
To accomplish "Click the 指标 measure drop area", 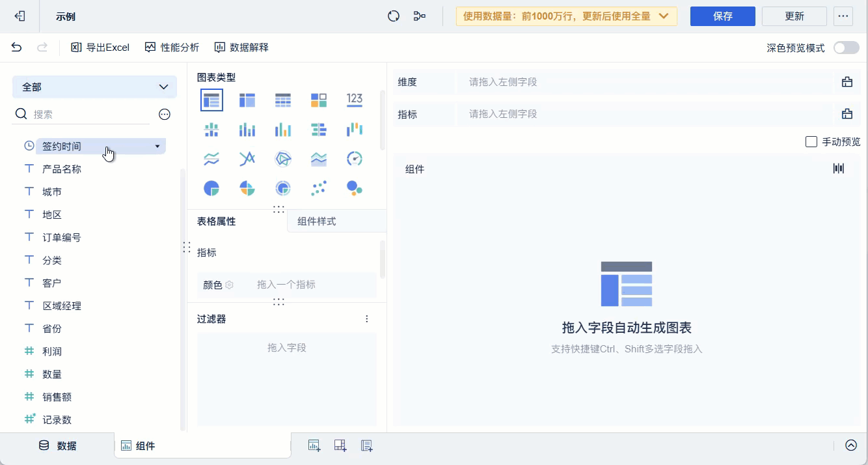I will [x=645, y=114].
